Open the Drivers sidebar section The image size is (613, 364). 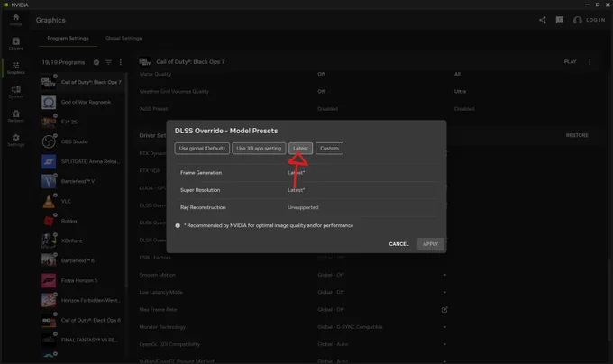tap(15, 44)
